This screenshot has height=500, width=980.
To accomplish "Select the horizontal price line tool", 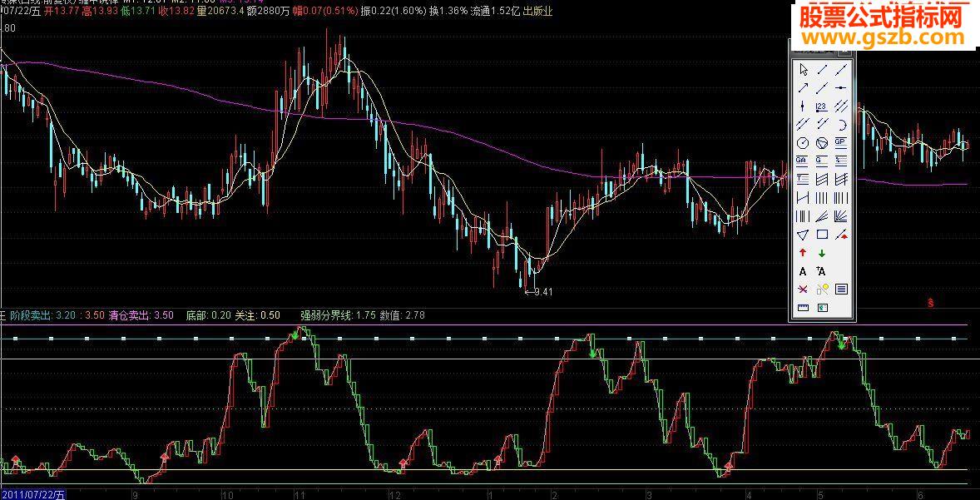I will pos(840,88).
